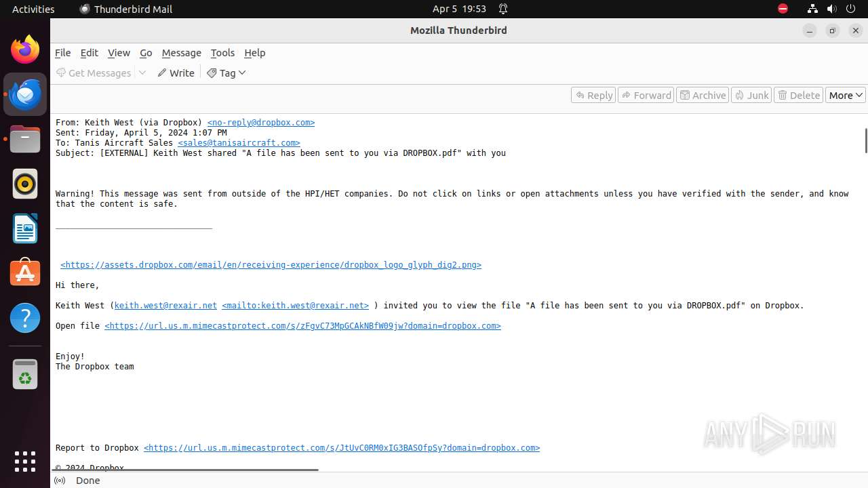Click the notification bell icon

tap(503, 9)
